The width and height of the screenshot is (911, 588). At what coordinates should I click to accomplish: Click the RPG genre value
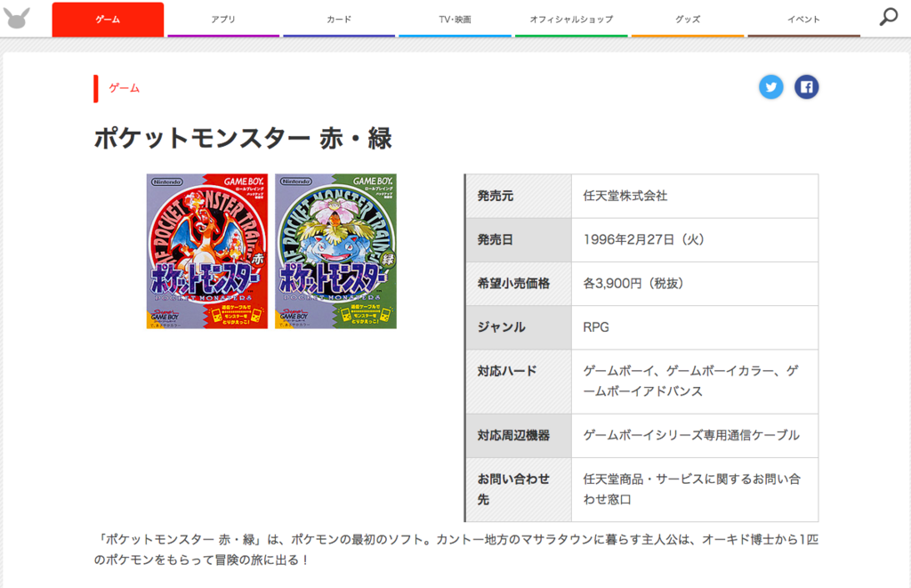(x=596, y=327)
